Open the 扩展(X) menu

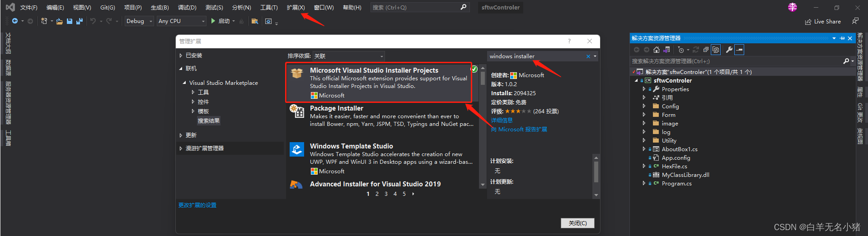(x=296, y=8)
